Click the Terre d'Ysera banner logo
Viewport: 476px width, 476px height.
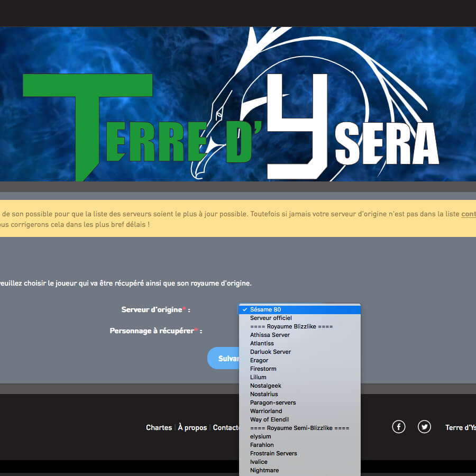238,104
